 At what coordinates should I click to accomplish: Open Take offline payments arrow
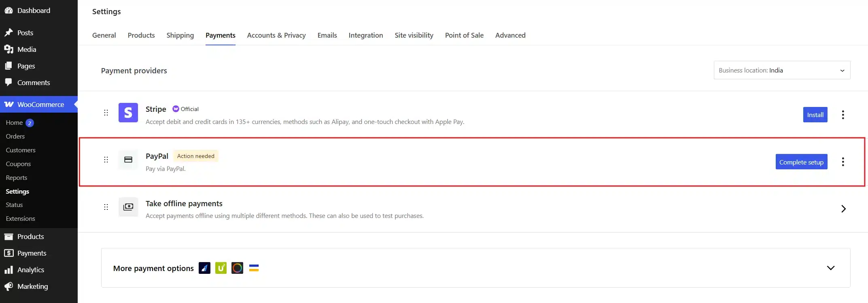[x=843, y=209]
